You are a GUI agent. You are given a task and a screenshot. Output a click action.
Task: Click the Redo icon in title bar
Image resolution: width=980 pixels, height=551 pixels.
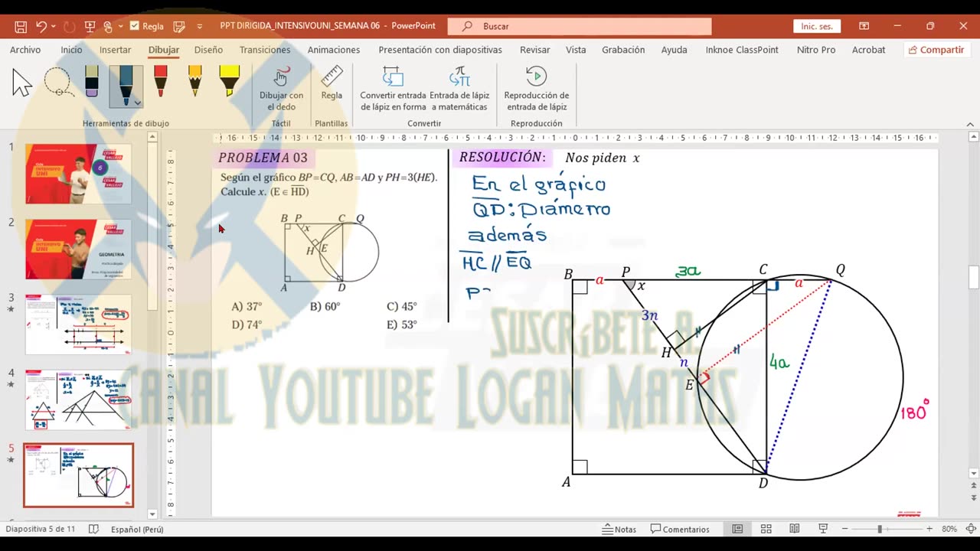tap(69, 26)
